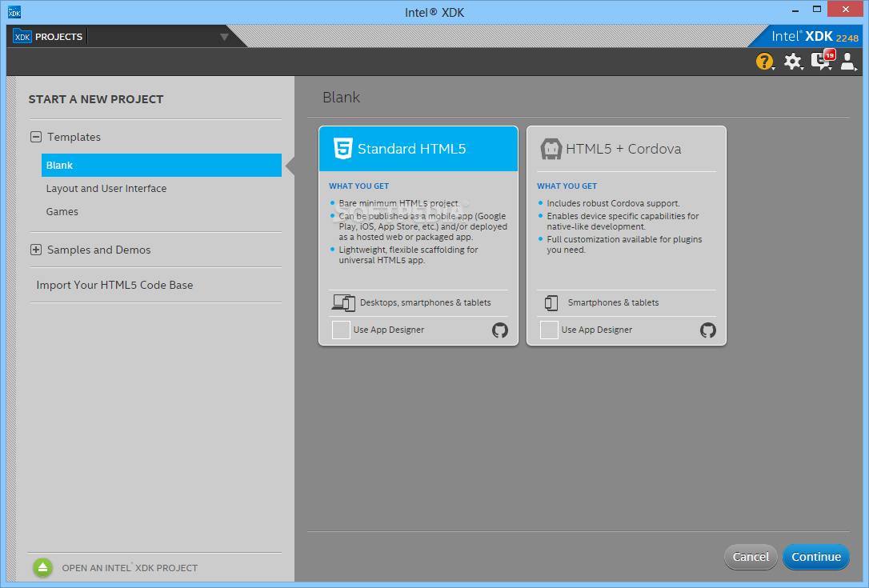Click Import Your HTML5 Code Base
The height and width of the screenshot is (588, 869).
(x=114, y=285)
